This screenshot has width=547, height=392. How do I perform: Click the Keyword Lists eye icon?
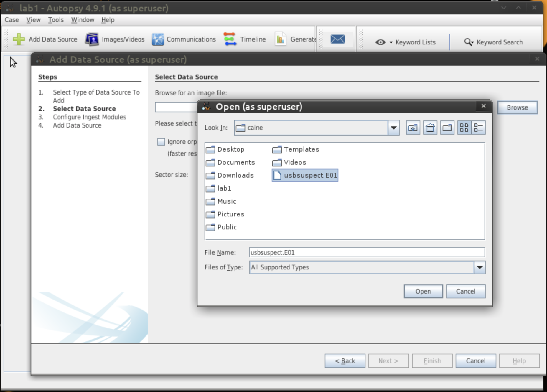pyautogui.click(x=380, y=42)
